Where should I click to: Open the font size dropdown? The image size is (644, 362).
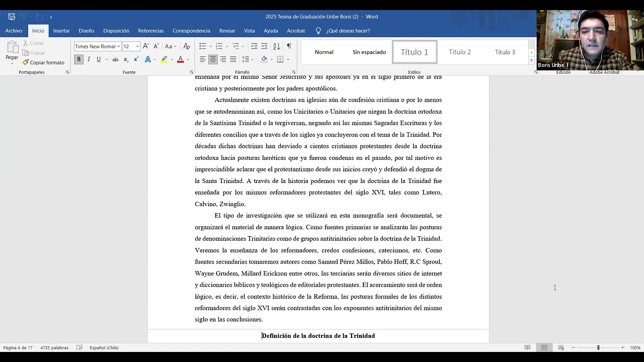(137, 46)
